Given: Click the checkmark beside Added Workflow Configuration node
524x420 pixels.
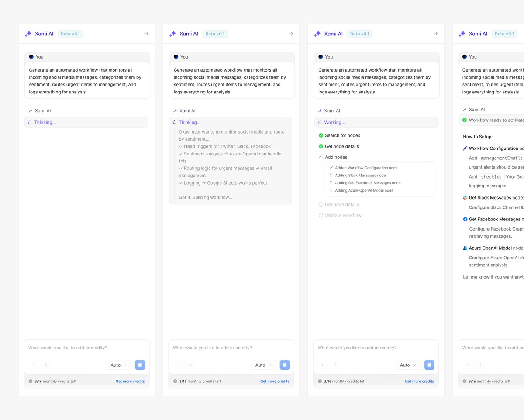Looking at the screenshot, I should (x=331, y=168).
